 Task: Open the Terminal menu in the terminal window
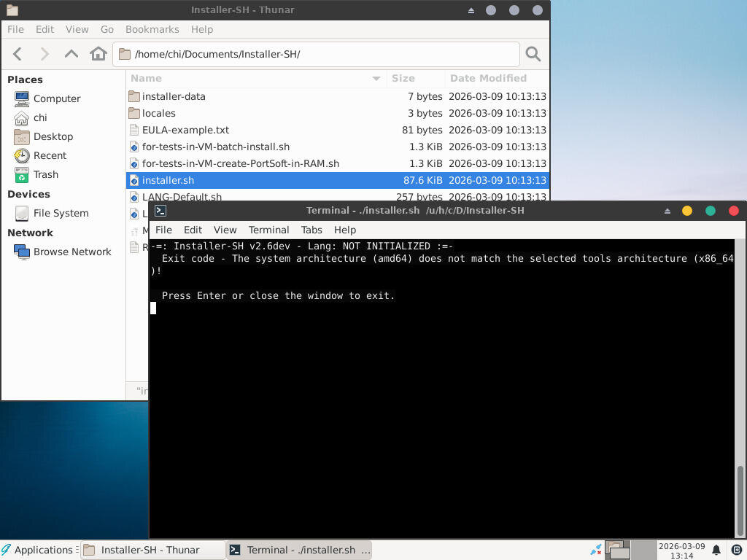coord(268,230)
